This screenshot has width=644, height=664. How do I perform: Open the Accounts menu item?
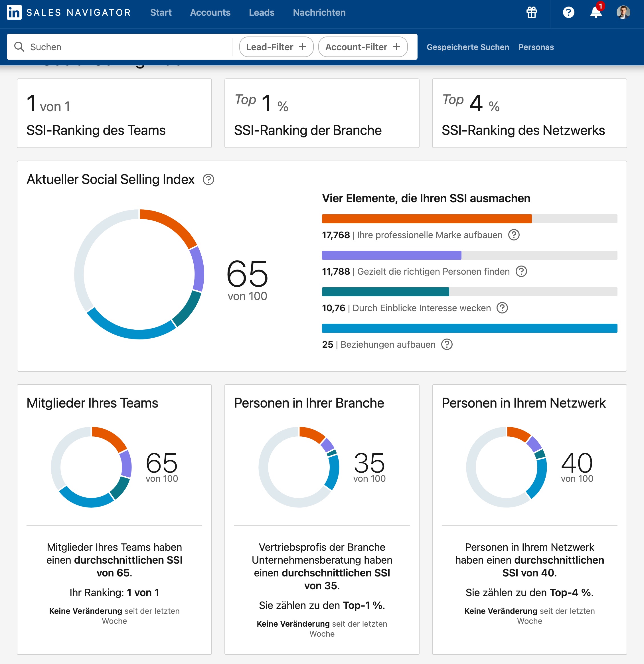click(x=210, y=13)
